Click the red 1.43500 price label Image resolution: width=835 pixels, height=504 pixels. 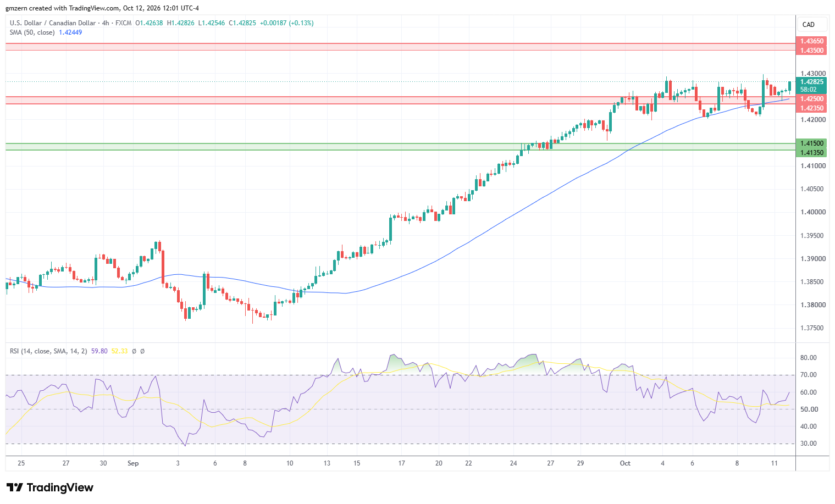click(811, 51)
